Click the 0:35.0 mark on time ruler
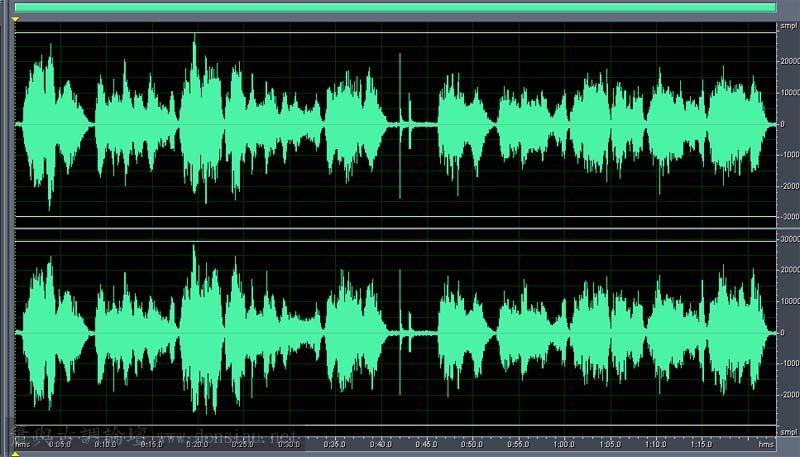The height and width of the screenshot is (457, 800). coord(335,443)
